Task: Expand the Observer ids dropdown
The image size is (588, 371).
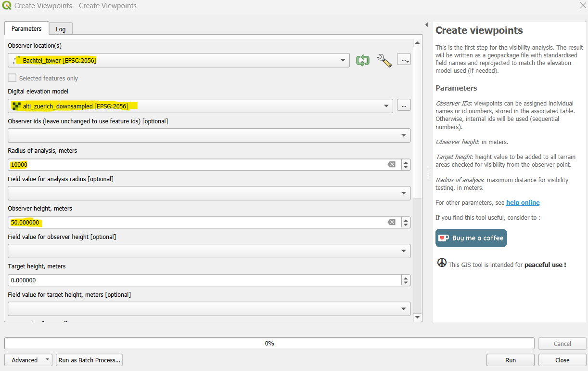Action: [x=404, y=135]
